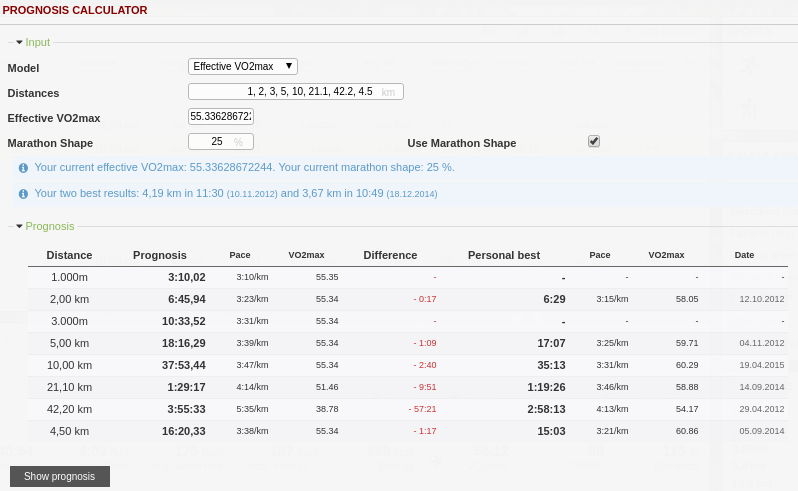The height and width of the screenshot is (491, 798).
Task: Click the difference value - 9:51
Action: (x=424, y=387)
